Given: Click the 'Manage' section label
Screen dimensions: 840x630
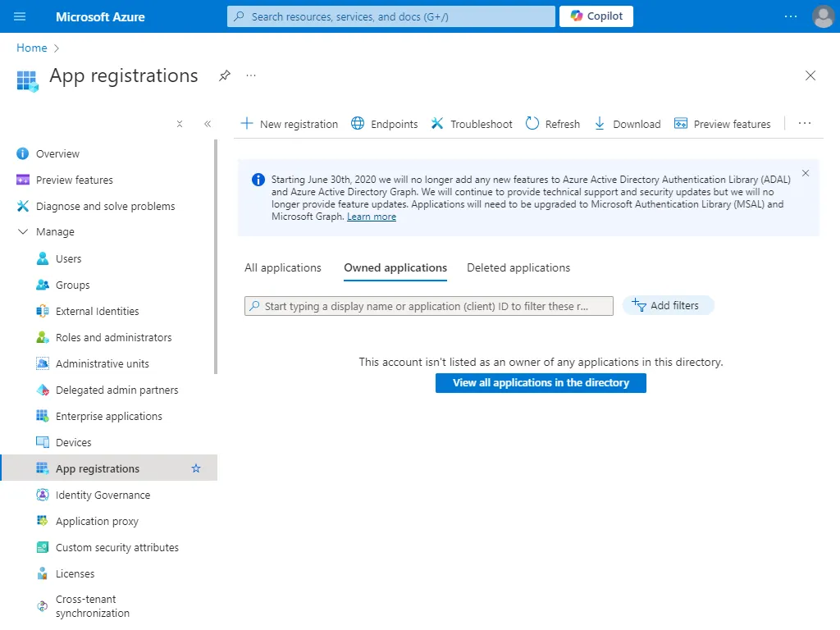Looking at the screenshot, I should coord(55,232).
